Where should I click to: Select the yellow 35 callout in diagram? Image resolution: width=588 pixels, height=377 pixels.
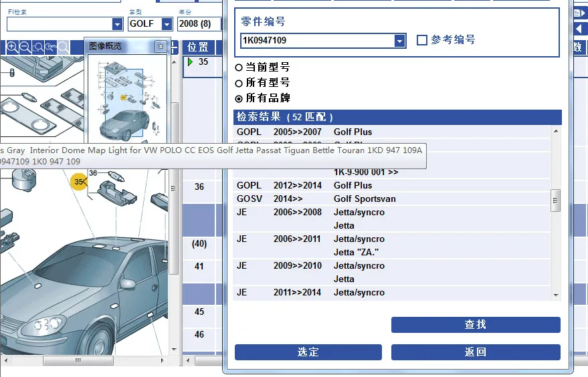(x=79, y=182)
